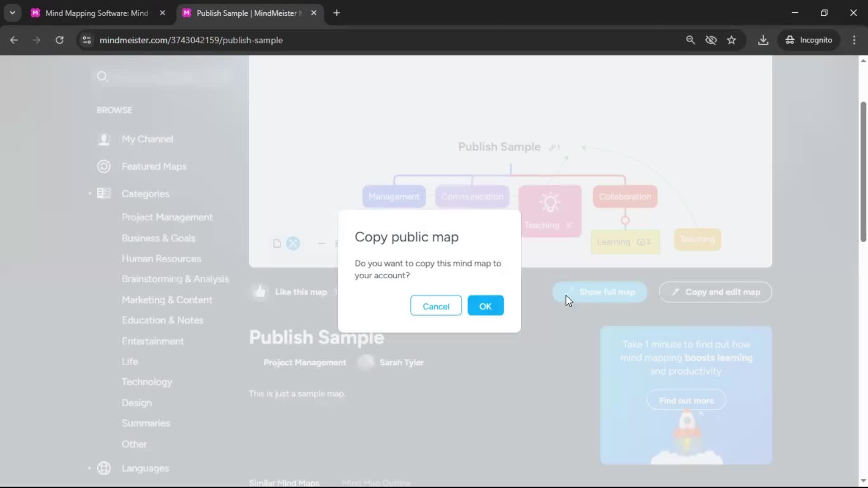Click scrollbar down arrow
This screenshot has width=868, height=488.
863,481
